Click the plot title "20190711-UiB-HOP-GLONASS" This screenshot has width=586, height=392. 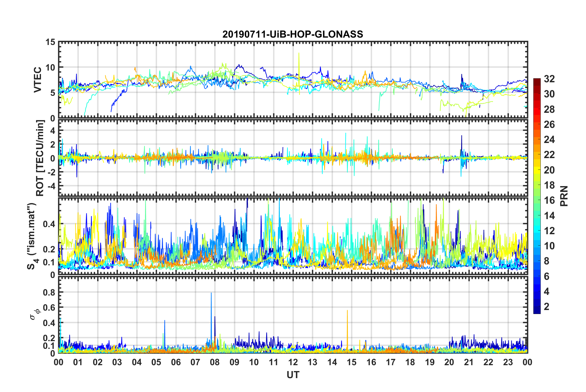pyautogui.click(x=293, y=34)
